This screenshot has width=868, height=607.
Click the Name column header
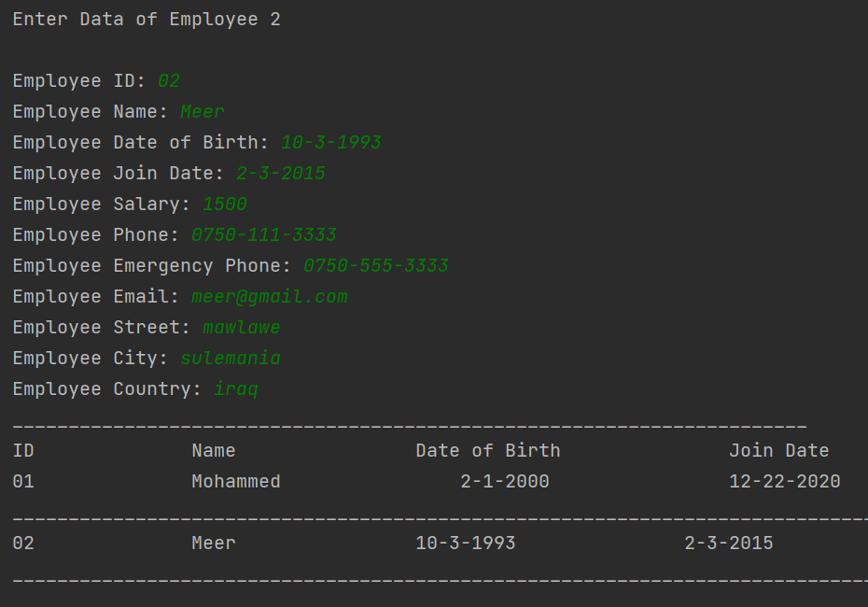214,451
